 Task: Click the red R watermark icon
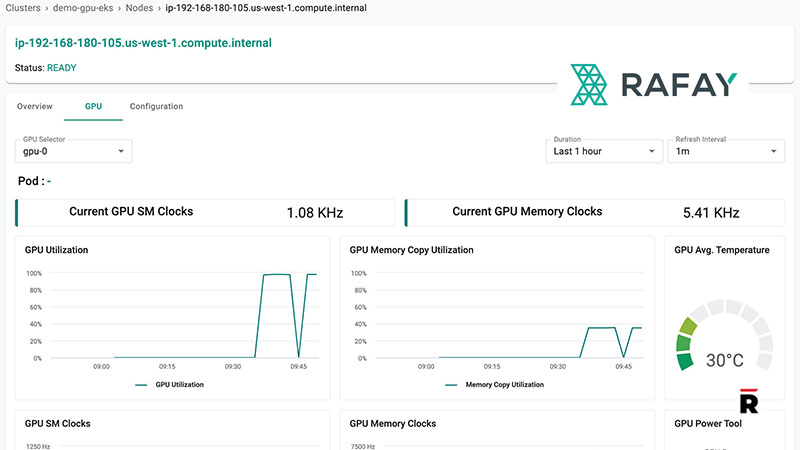(750, 402)
